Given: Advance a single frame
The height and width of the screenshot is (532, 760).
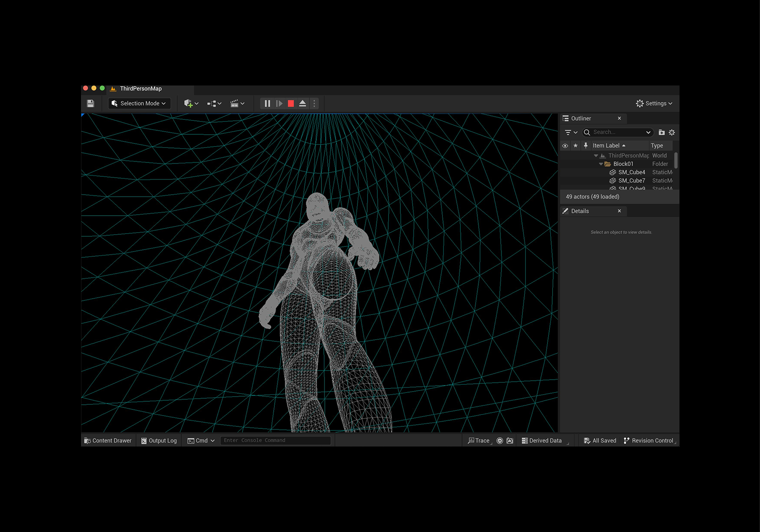Looking at the screenshot, I should click(x=279, y=104).
